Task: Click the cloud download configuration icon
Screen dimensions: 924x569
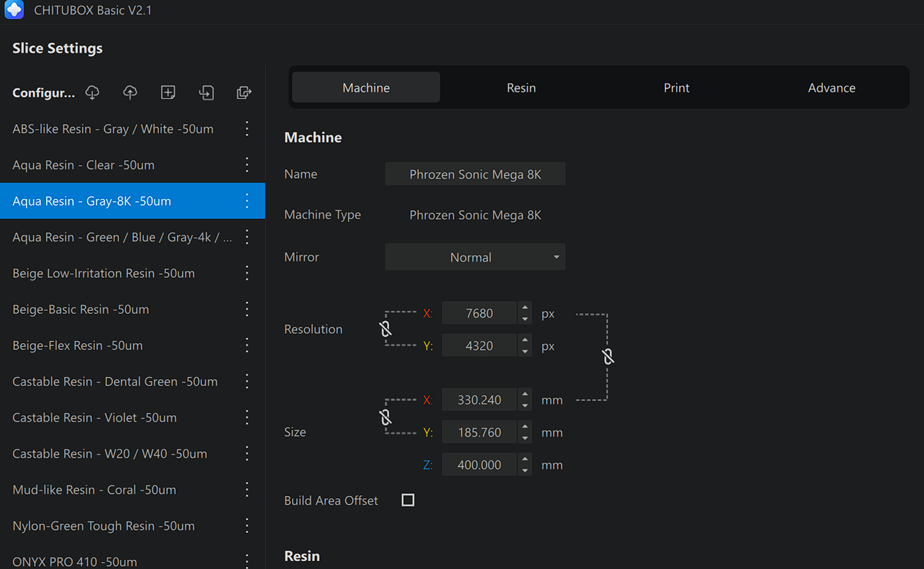Action: pyautogui.click(x=92, y=93)
